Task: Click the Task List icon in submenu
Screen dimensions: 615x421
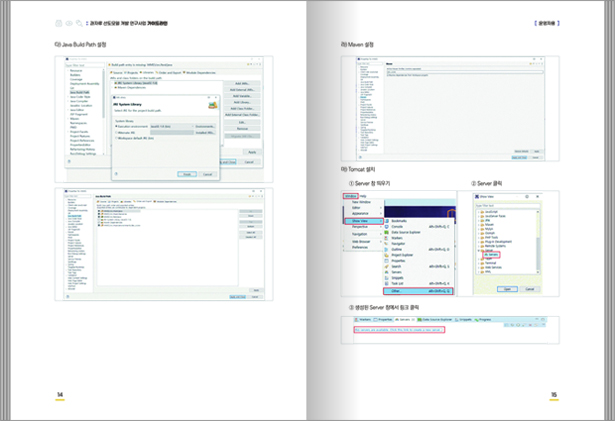Action: (x=386, y=283)
